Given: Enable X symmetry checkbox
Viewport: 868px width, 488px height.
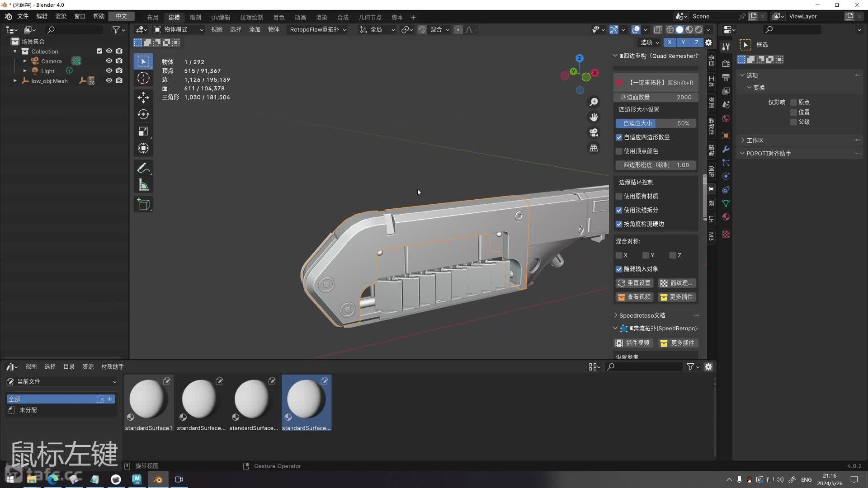Looking at the screenshot, I should pos(619,255).
